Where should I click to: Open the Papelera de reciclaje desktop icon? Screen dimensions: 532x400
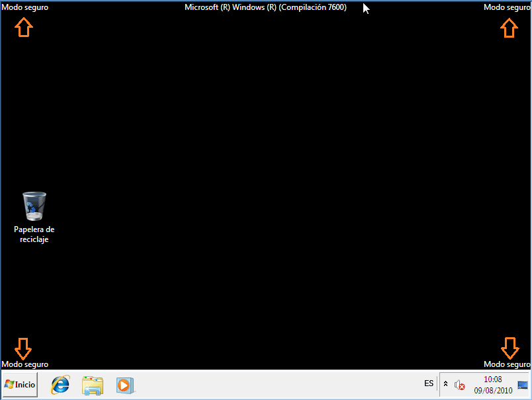point(34,207)
